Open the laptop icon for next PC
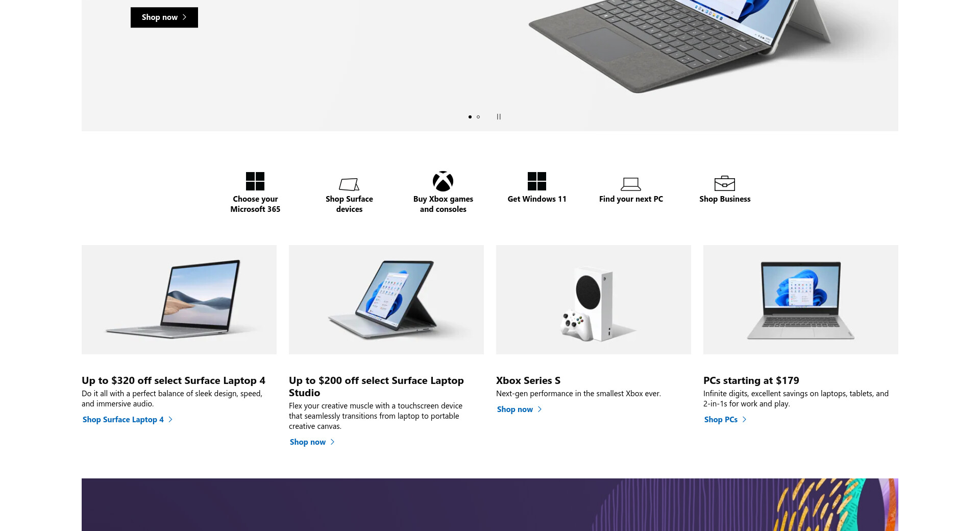 pos(631,184)
